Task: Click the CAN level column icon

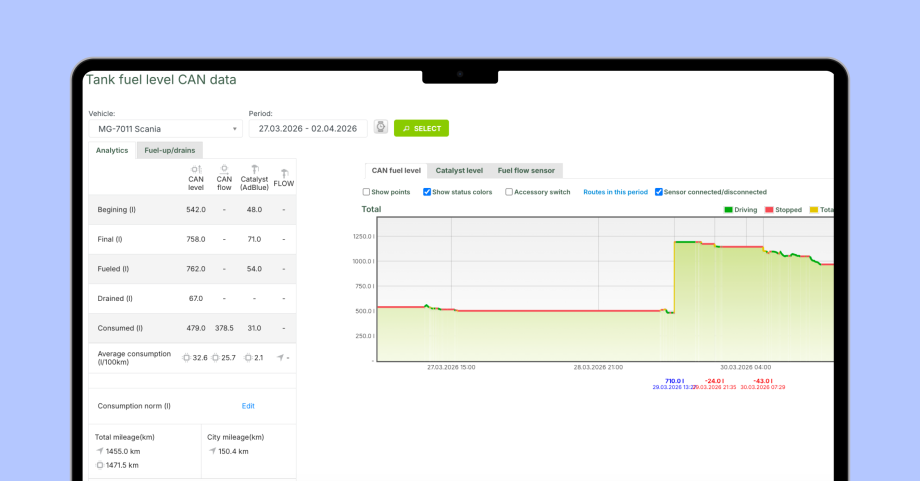Action: pos(196,169)
